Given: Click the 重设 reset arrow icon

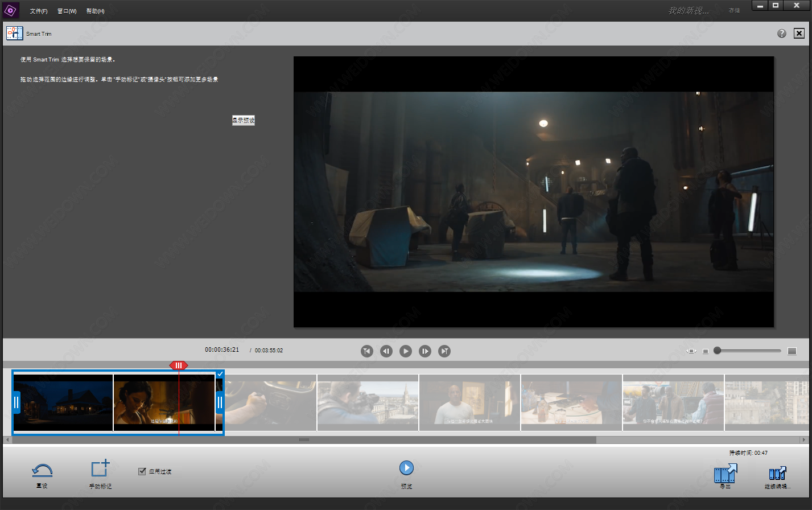Looking at the screenshot, I should tap(42, 471).
